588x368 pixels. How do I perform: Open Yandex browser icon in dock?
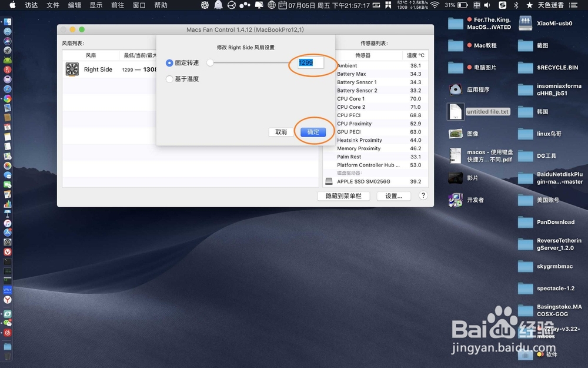coord(8,300)
